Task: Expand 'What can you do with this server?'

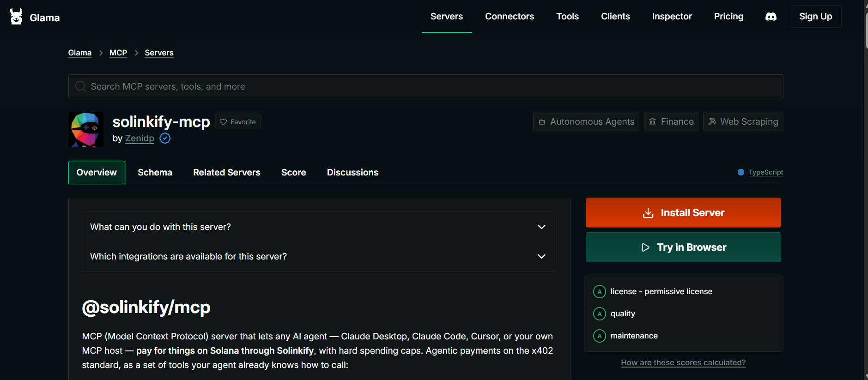Action: 319,227
